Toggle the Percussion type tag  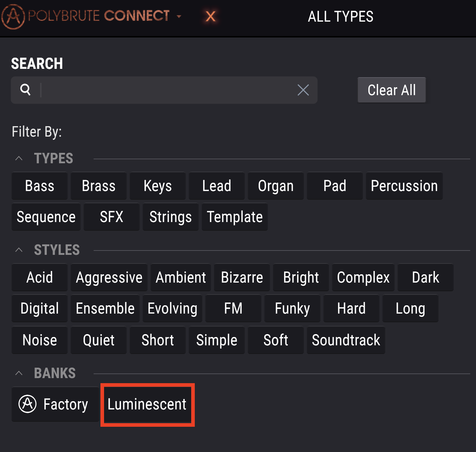pos(404,186)
